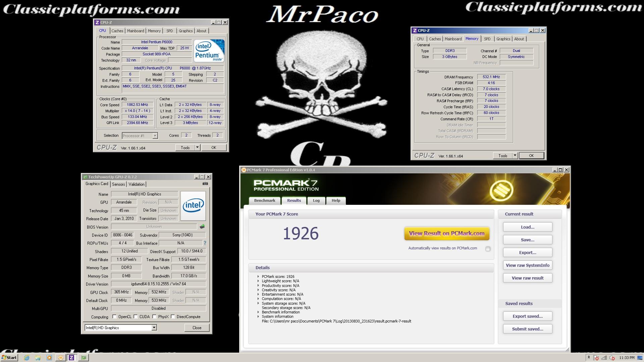Viewport: 644px width, 362px height.
Task: Expand the Productivity score row
Action: 258,286
